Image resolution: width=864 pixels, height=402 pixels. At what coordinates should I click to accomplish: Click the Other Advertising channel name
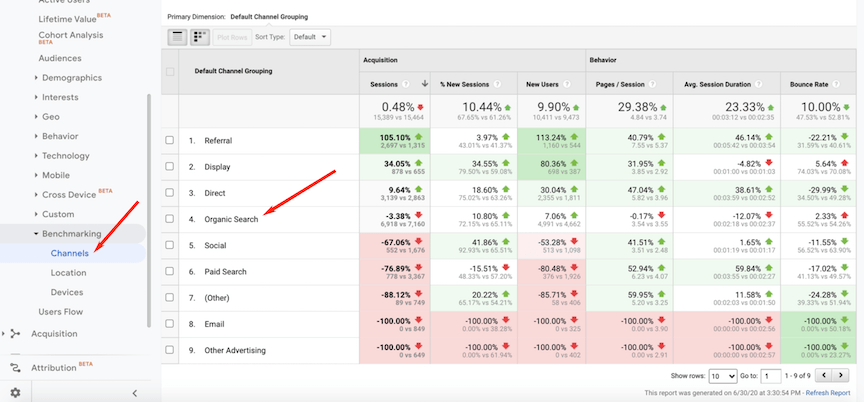pos(235,350)
